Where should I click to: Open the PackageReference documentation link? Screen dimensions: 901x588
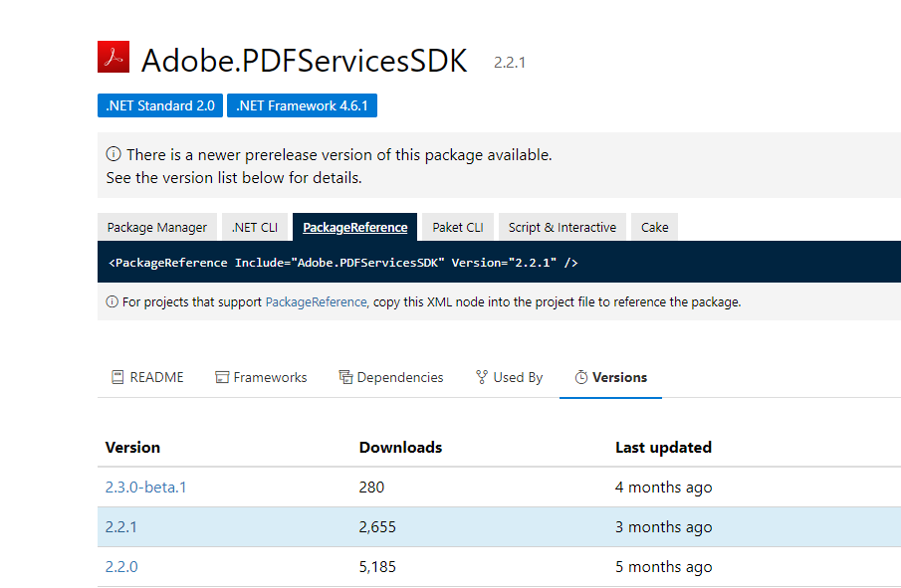[316, 301]
